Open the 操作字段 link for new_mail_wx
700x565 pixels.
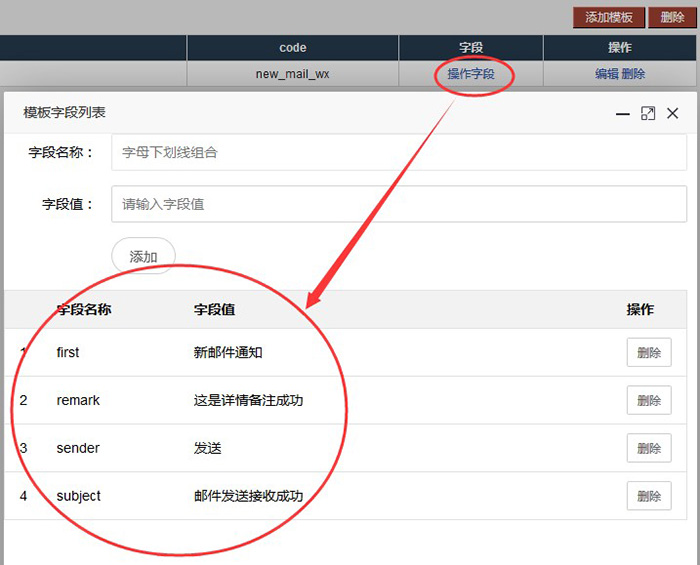pyautogui.click(x=471, y=74)
